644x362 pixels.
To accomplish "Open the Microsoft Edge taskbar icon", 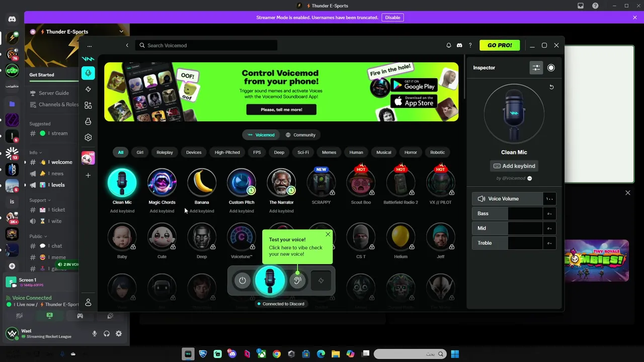I will 321,354.
